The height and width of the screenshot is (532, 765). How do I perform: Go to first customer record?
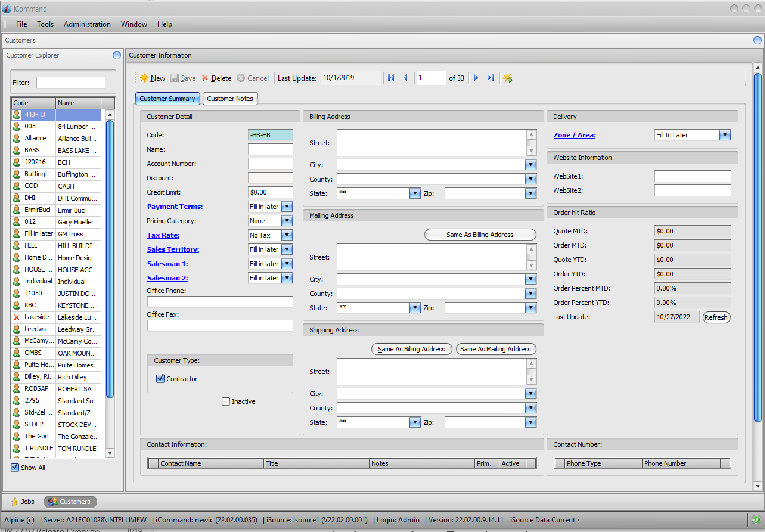click(x=391, y=78)
